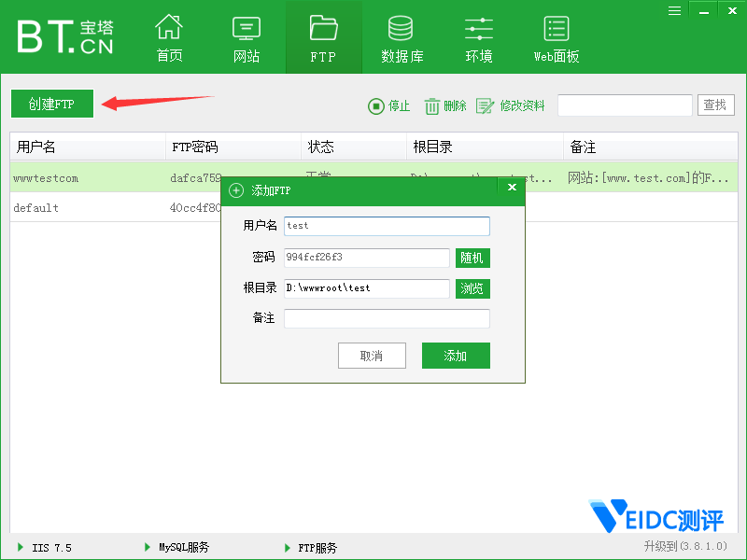Close the 添加FTP dialog
Screen dimensions: 747x560
click(x=512, y=188)
